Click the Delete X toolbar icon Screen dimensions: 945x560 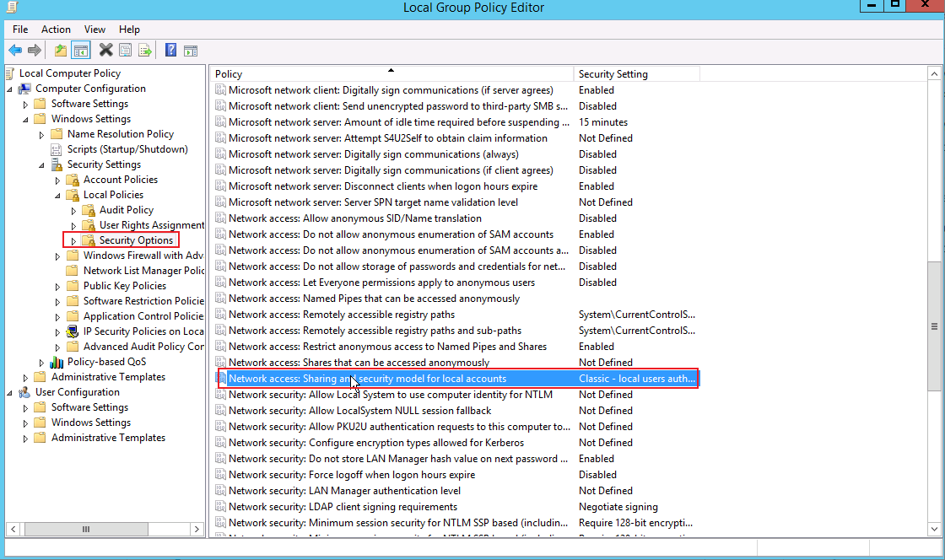point(105,50)
